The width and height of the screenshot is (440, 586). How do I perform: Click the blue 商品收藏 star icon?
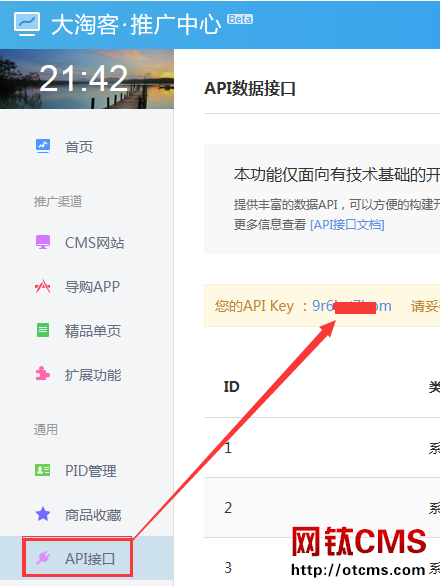[x=43, y=514]
